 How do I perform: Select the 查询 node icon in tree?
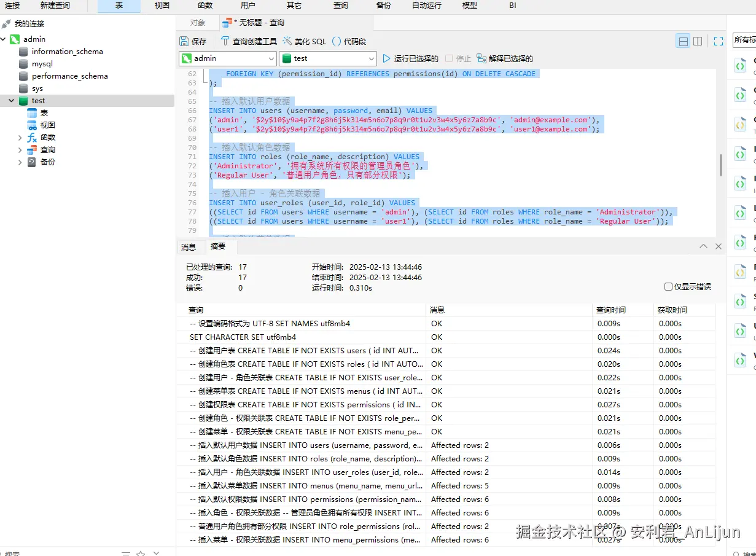pyautogui.click(x=32, y=150)
